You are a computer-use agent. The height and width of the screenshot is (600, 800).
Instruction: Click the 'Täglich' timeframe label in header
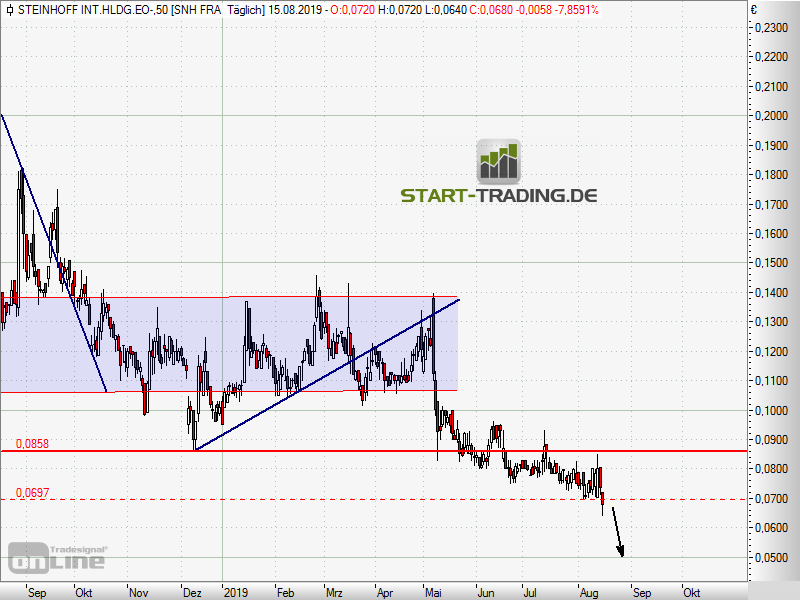click(x=244, y=10)
